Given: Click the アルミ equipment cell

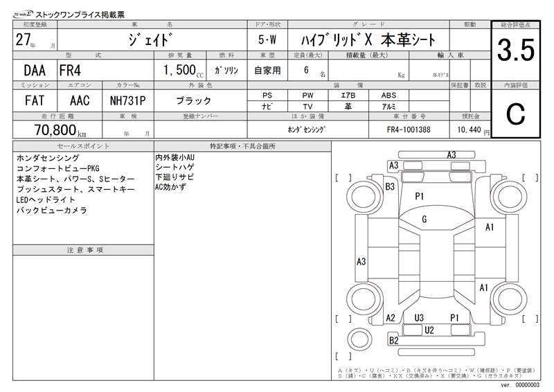Looking at the screenshot, I should pos(388,107).
